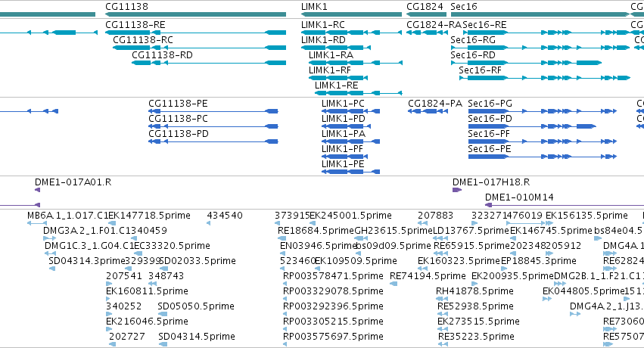Screen dimensions: 644x348
Task: Select the CG1824-RA transcript label
Action: coord(434,25)
